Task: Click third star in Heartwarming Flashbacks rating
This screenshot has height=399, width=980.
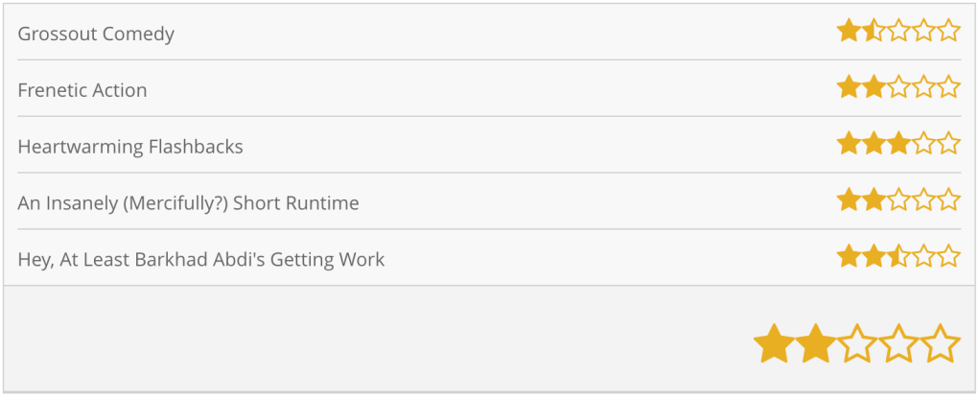Action: [x=898, y=145]
